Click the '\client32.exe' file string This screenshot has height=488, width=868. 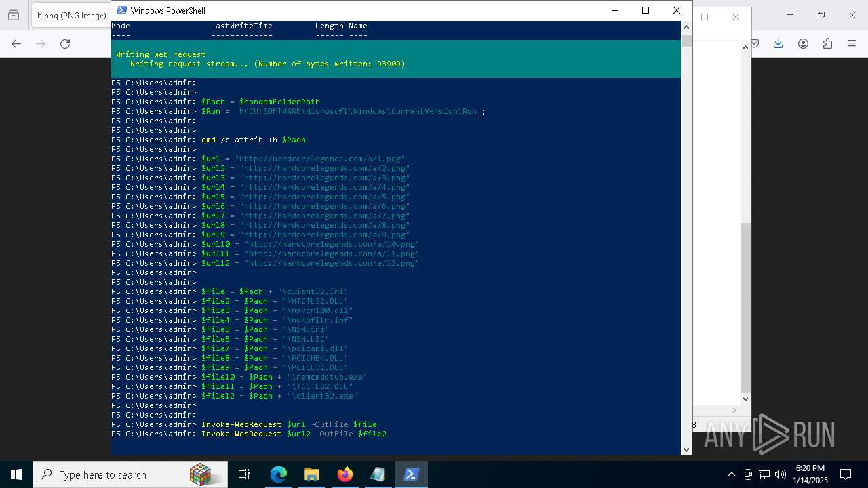pos(322,396)
